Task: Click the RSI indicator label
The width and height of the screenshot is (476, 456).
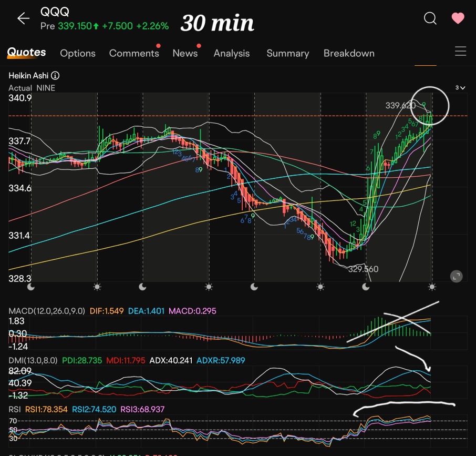Action: 15,409
